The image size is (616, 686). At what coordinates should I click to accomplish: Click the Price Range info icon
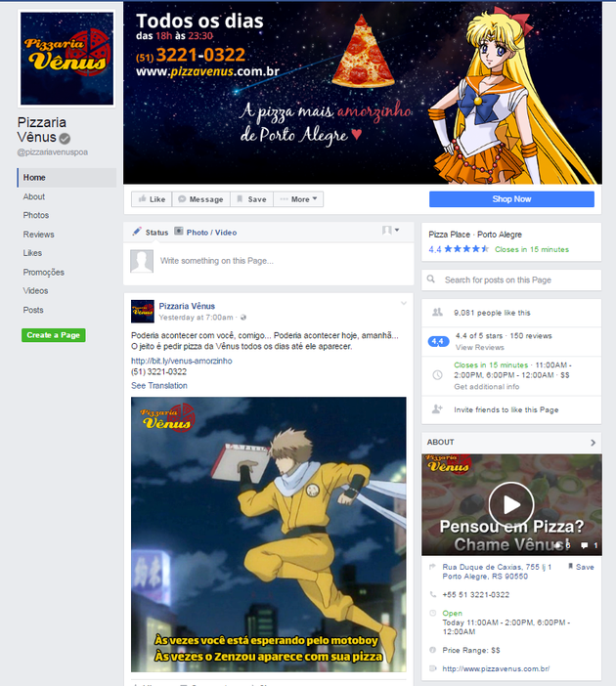432,650
